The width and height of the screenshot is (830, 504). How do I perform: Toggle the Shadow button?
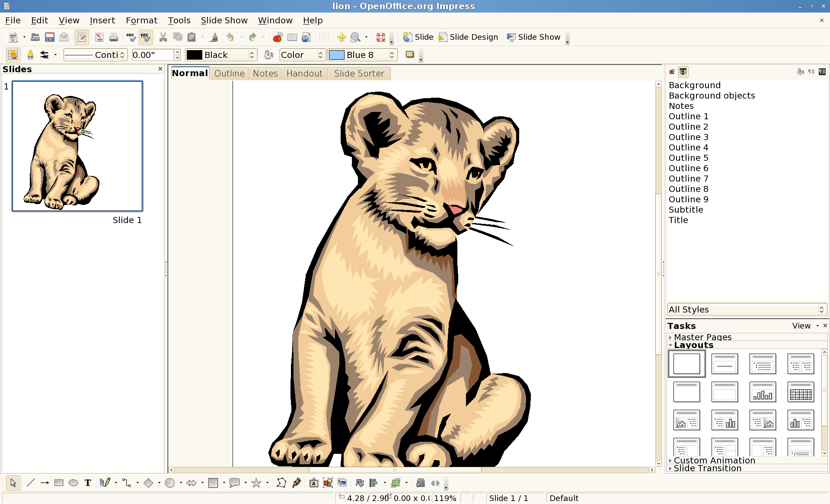(410, 54)
